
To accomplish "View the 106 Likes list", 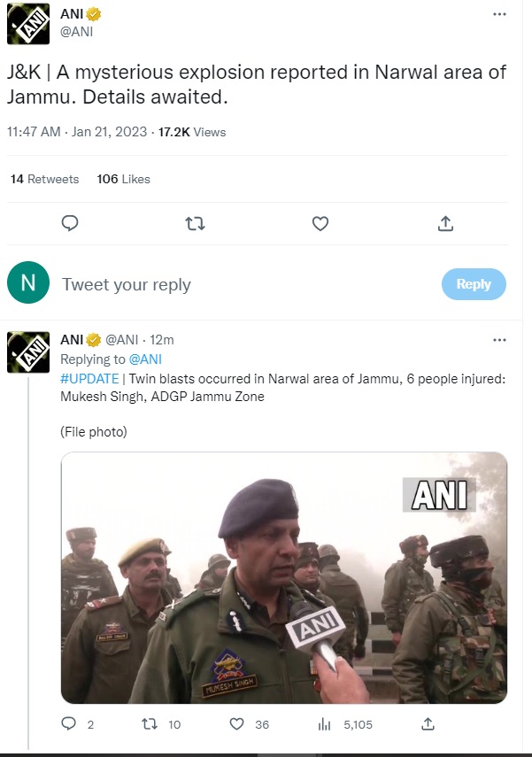I will (124, 179).
